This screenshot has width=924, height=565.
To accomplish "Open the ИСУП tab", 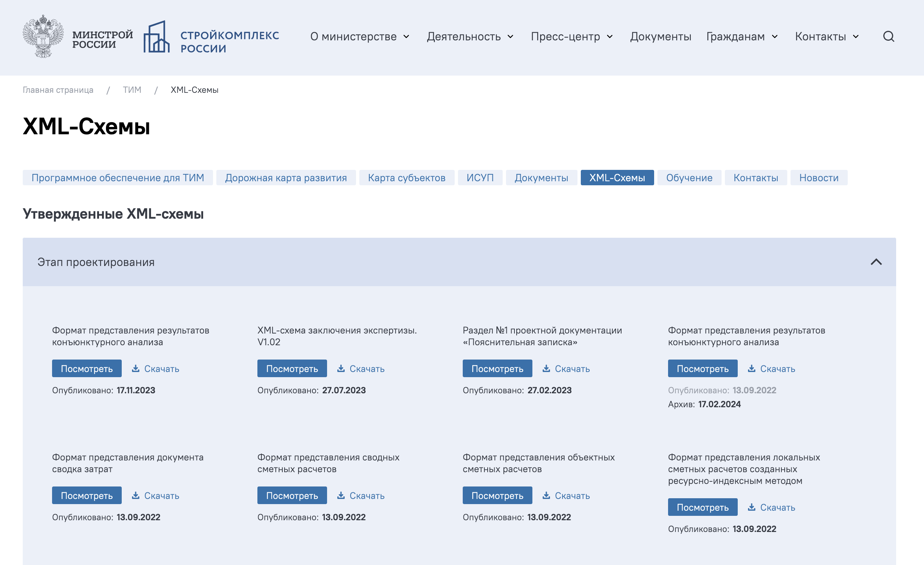I will (x=480, y=178).
